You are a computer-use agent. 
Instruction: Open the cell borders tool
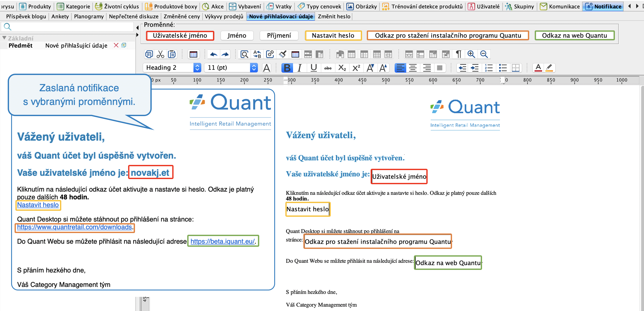click(515, 68)
